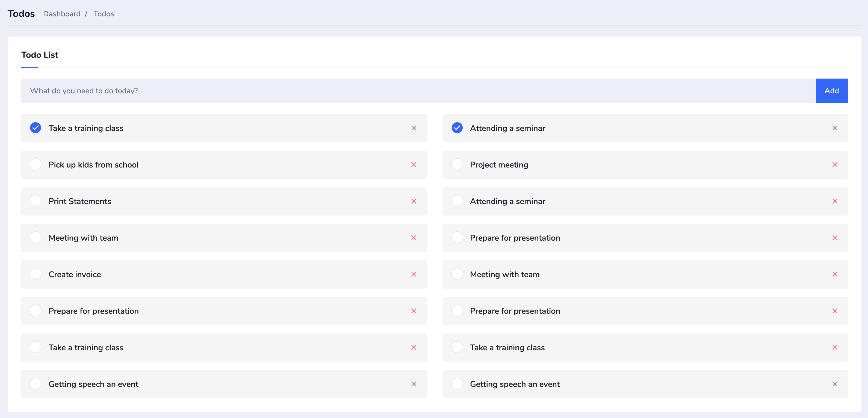Tick Getting speech an event in right column
Image resolution: width=868 pixels, height=418 pixels.
pos(457,384)
